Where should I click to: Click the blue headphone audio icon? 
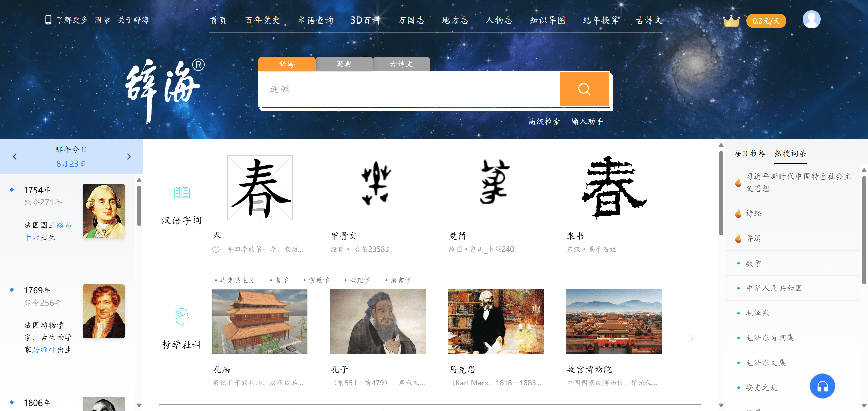click(x=822, y=386)
